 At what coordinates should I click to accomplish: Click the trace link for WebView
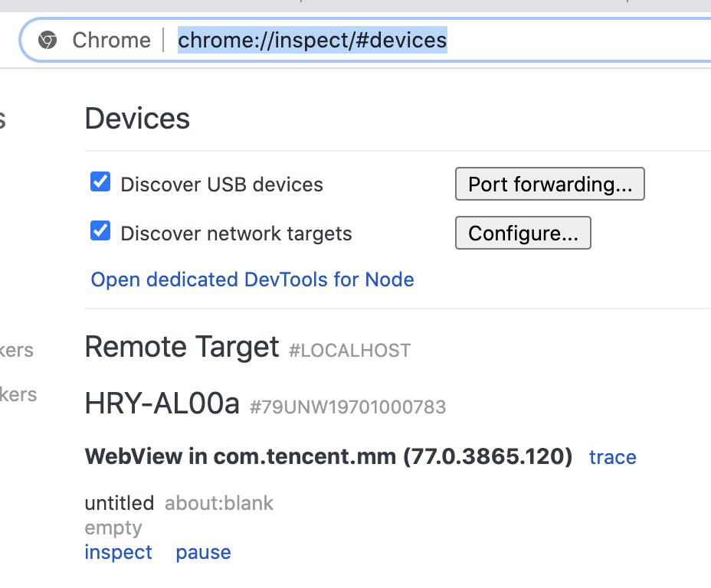point(613,457)
